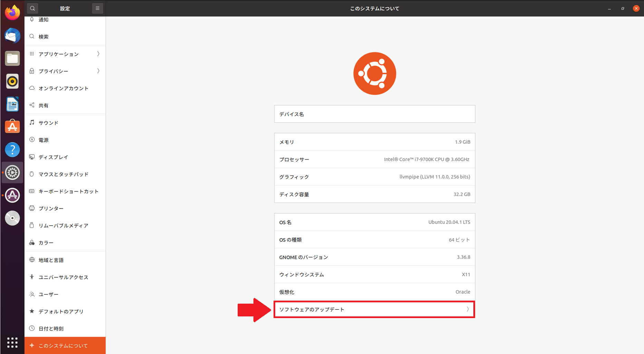Image resolution: width=644 pixels, height=354 pixels.
Task: Click the 仮想化 value Oracle
Action: (x=463, y=292)
